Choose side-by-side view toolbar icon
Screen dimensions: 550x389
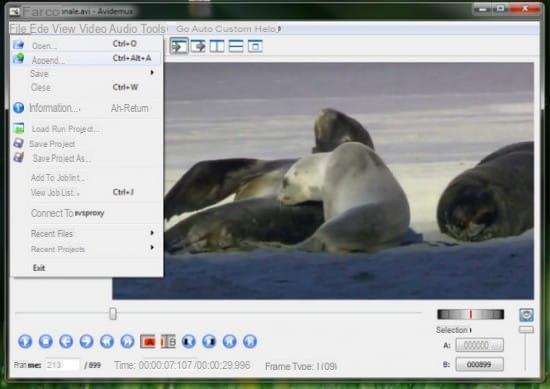(x=217, y=46)
